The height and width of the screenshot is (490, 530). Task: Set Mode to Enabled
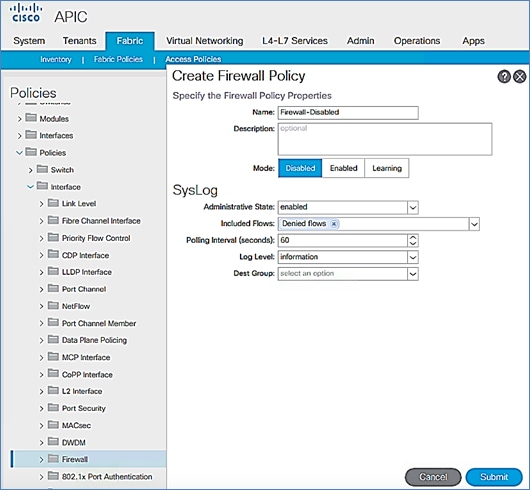click(343, 168)
